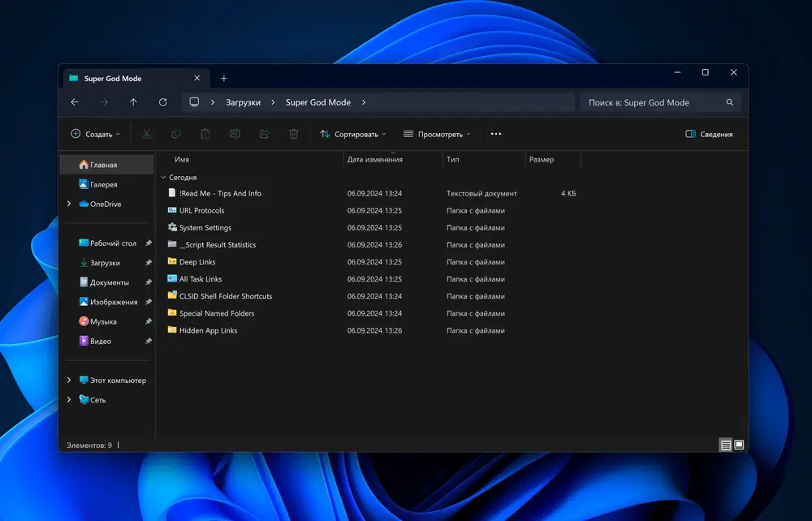812x521 pixels.
Task: Click the Rename icon in toolbar
Action: pyautogui.click(x=235, y=134)
